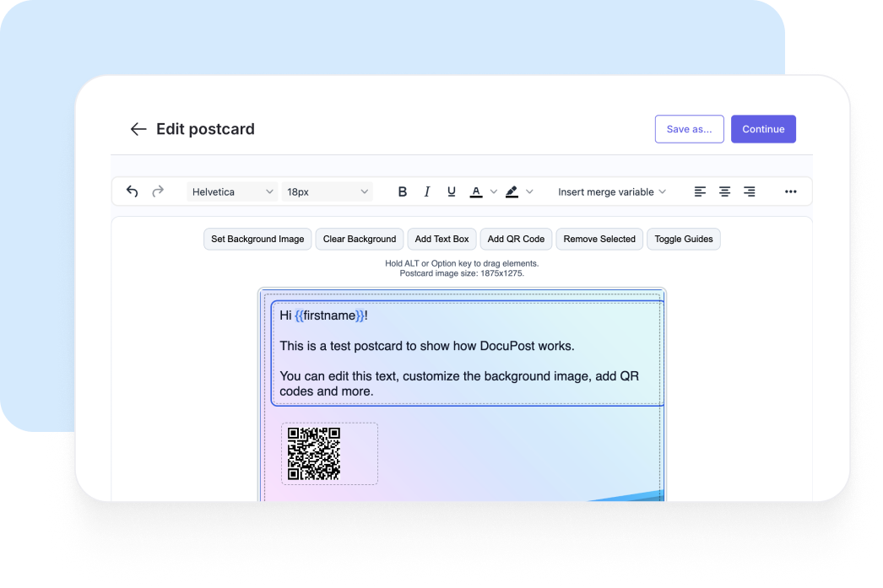The image size is (883, 588).
Task: Select the QR code on the postcard
Action: click(x=314, y=453)
